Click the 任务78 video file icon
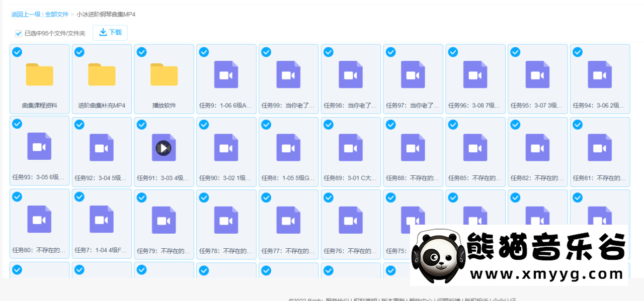 (226, 220)
